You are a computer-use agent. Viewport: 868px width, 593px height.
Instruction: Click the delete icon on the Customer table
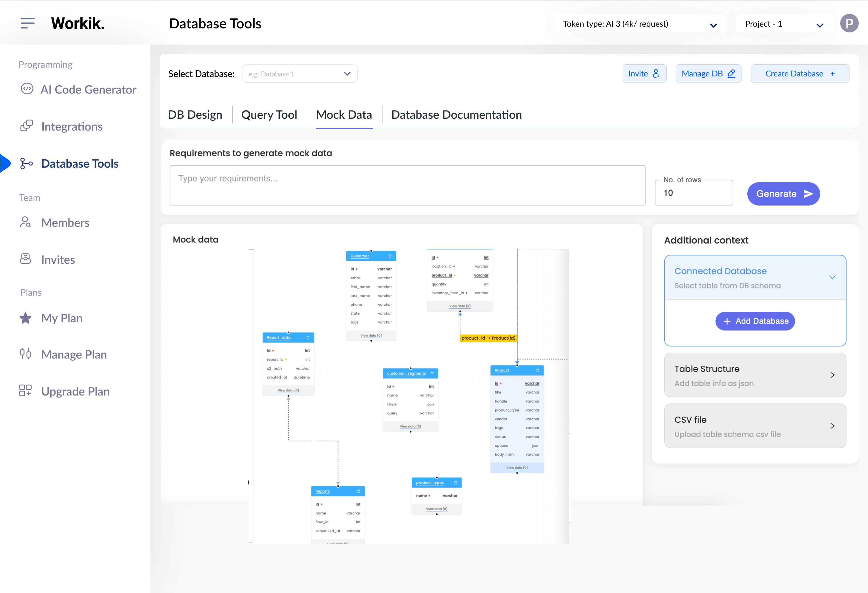coord(390,256)
